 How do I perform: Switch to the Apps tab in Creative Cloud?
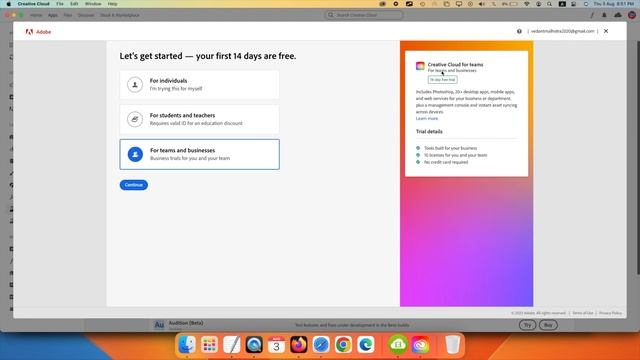coord(53,15)
